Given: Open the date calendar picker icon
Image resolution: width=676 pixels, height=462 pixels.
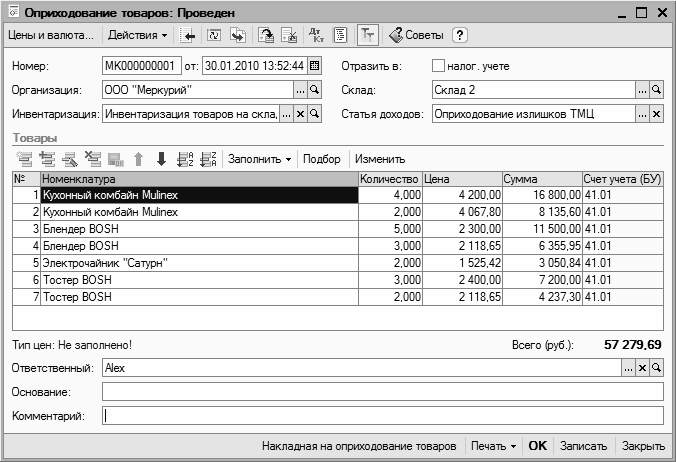Looking at the screenshot, I should pyautogui.click(x=315, y=66).
